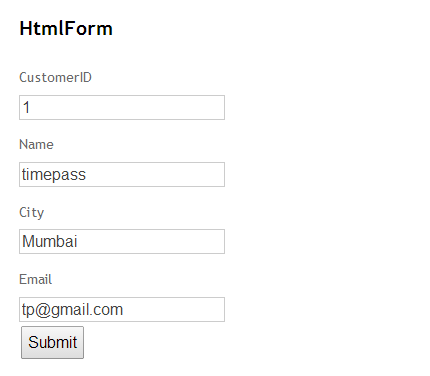Image resolution: width=430 pixels, height=376 pixels.
Task: Select the City input field
Action: tap(122, 241)
